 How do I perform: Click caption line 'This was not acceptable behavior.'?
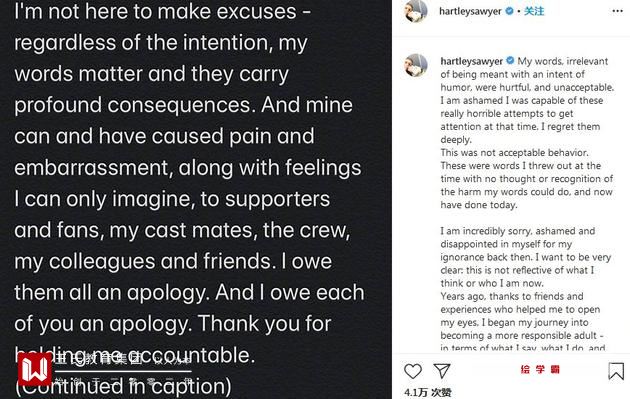click(514, 153)
